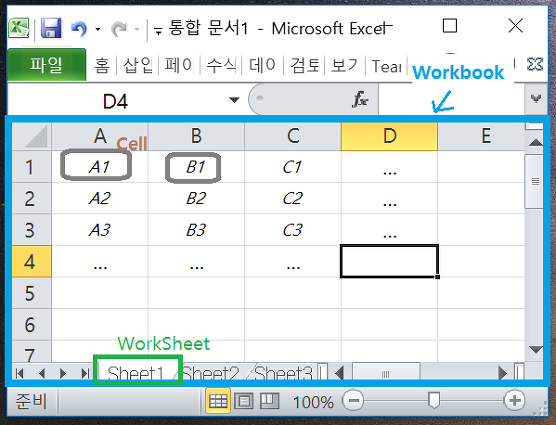Click cell containing A2
Image resolution: width=556 pixels, height=425 pixels.
(100, 198)
